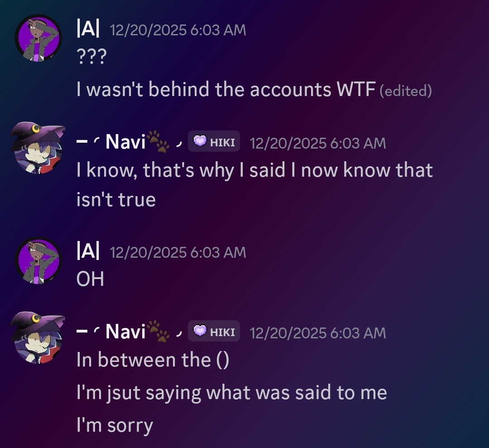Select the message "I wasn't behind the accounts WTF"
This screenshot has width=489, height=448.
point(226,90)
